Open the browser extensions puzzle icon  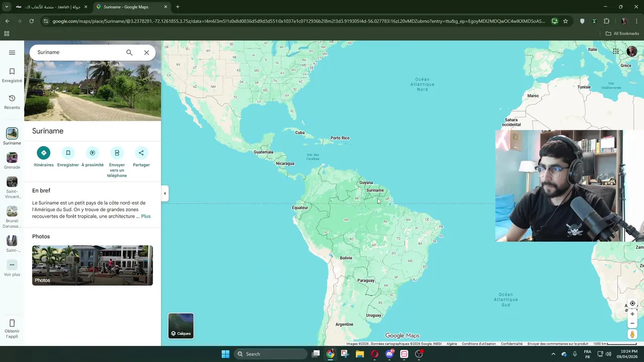point(606,21)
